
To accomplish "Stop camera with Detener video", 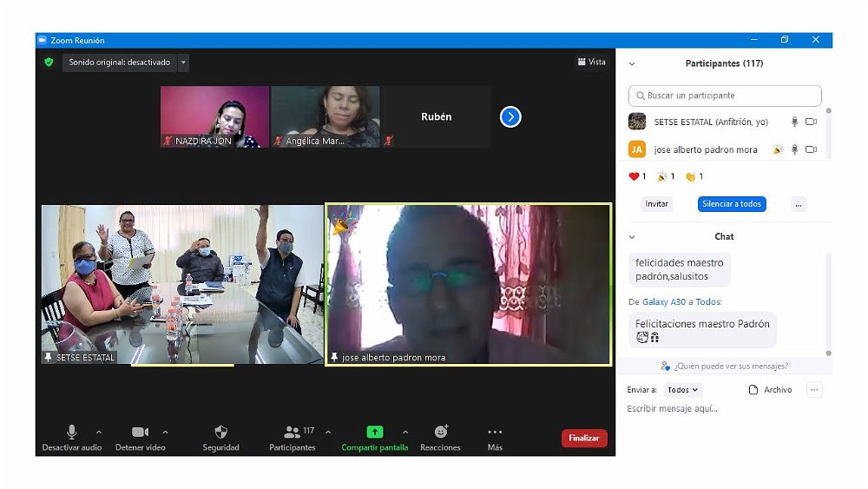I will (x=140, y=432).
